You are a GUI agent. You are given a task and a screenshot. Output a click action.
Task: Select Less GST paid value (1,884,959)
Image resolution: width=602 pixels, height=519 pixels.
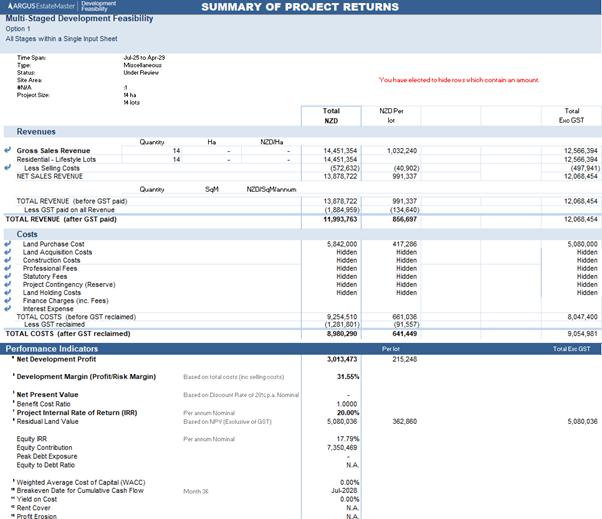(x=342, y=210)
